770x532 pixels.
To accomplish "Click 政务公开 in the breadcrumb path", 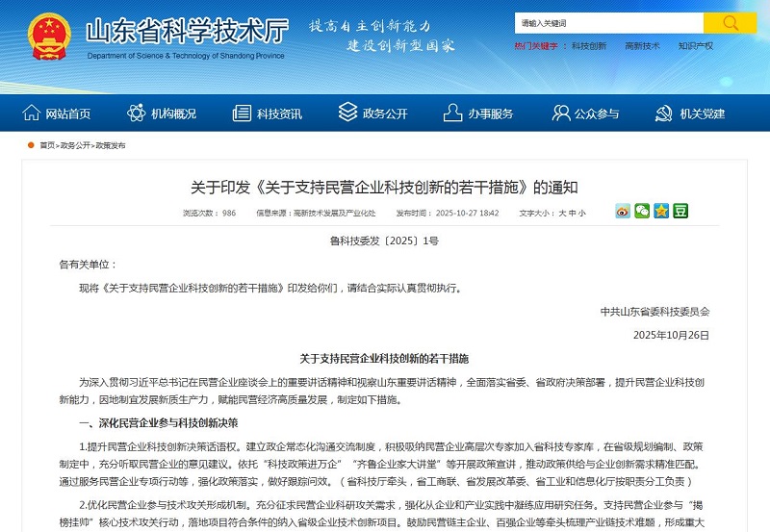I will coord(75,145).
